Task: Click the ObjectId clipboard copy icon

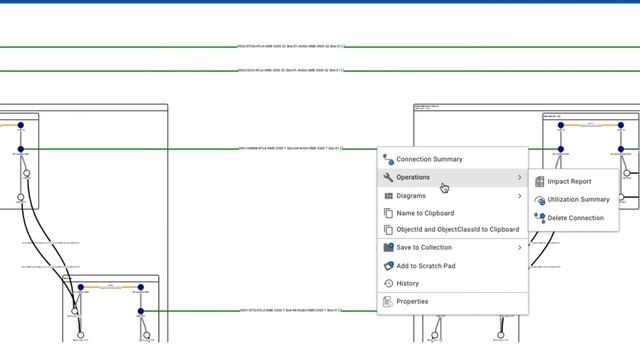Action: point(389,230)
